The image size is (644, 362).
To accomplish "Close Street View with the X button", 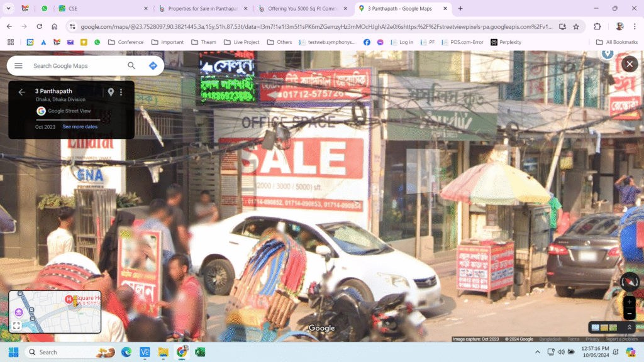I will click(630, 64).
